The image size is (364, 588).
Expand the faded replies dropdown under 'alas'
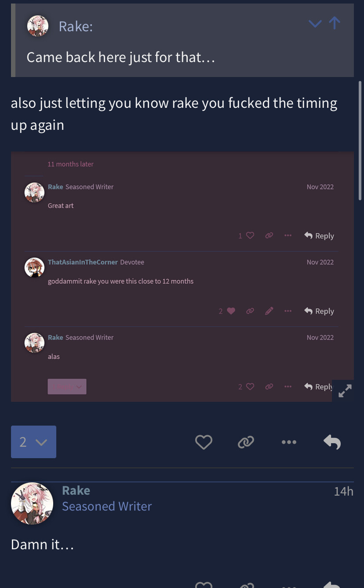pos(67,386)
